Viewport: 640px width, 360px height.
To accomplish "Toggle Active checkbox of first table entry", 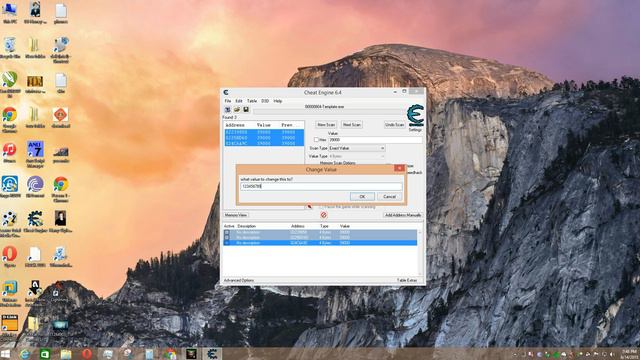I will pyautogui.click(x=227, y=232).
